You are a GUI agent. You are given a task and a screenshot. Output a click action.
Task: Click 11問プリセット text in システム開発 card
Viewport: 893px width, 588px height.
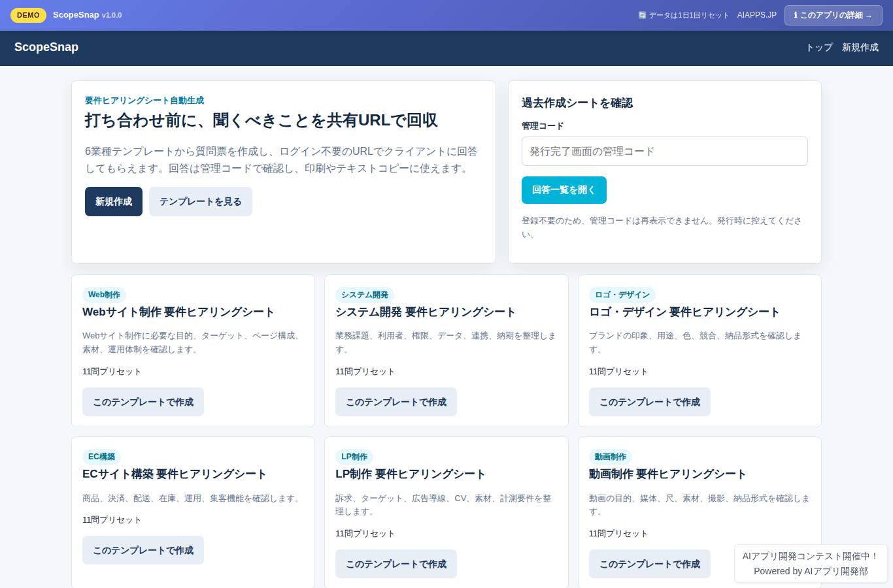[x=365, y=372]
